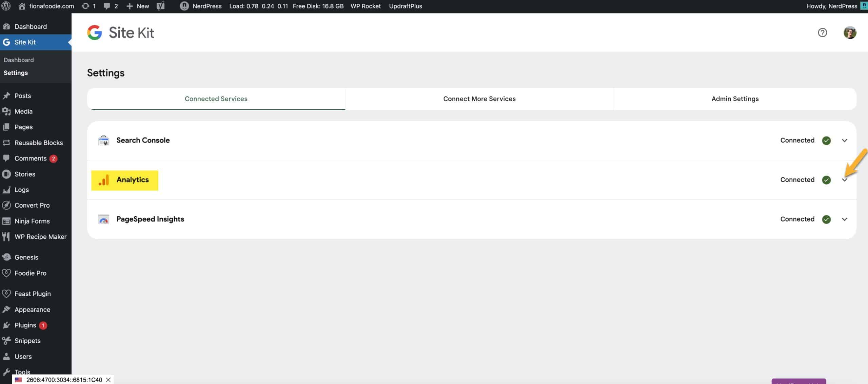Click the UpdraftPlus toolbar button
The image size is (868, 384).
(406, 6)
